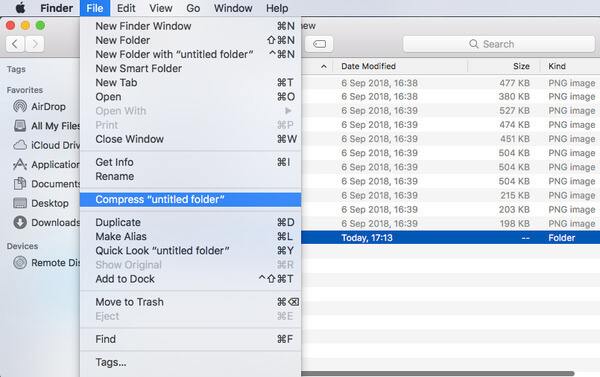Toggle sort order with the column caret
600x377 pixels.
point(324,67)
